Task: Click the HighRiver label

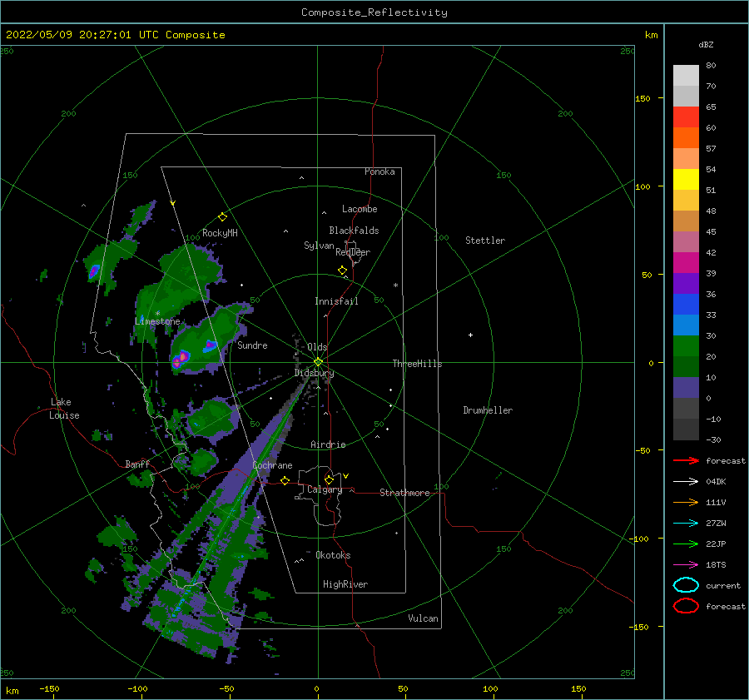Action: (x=345, y=584)
